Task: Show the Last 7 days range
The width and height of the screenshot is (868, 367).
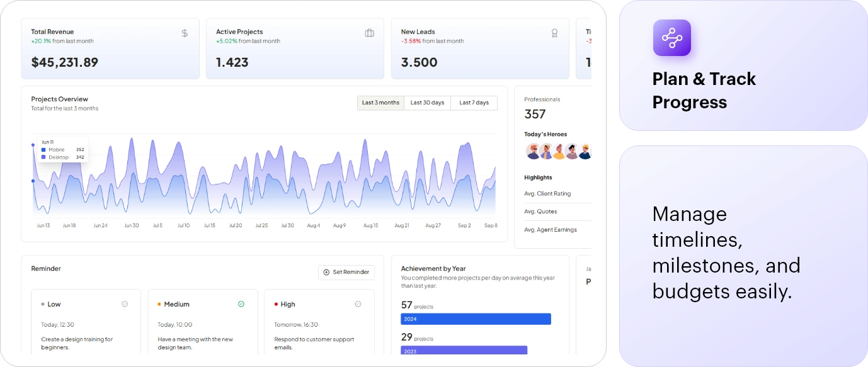Action: (x=474, y=103)
